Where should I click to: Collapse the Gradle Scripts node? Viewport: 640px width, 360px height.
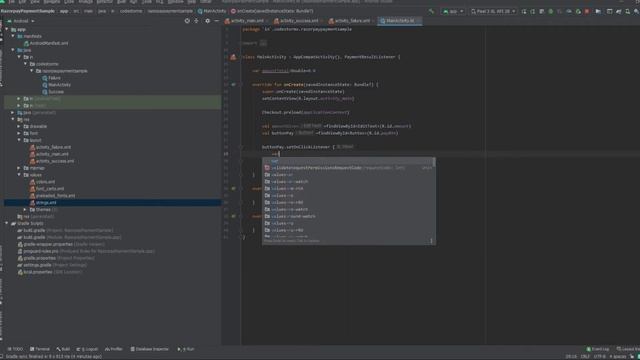point(7,224)
